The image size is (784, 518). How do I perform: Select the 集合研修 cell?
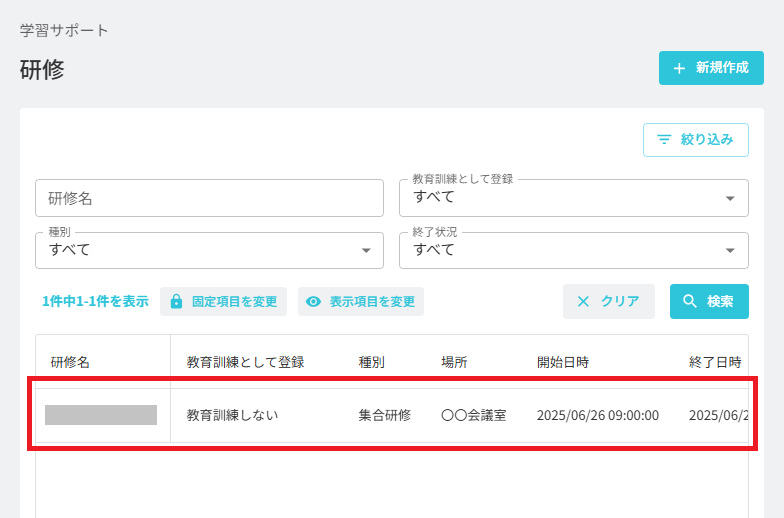click(384, 415)
